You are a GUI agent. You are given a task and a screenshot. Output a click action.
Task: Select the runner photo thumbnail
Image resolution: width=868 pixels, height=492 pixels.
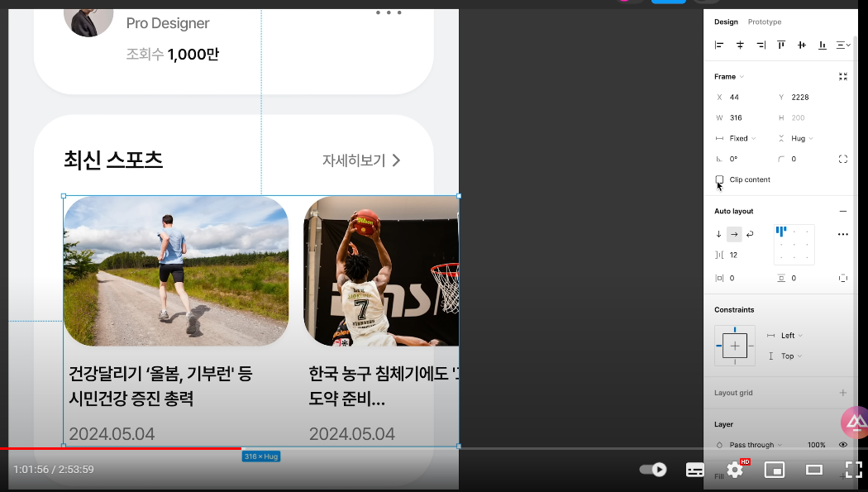(x=176, y=271)
